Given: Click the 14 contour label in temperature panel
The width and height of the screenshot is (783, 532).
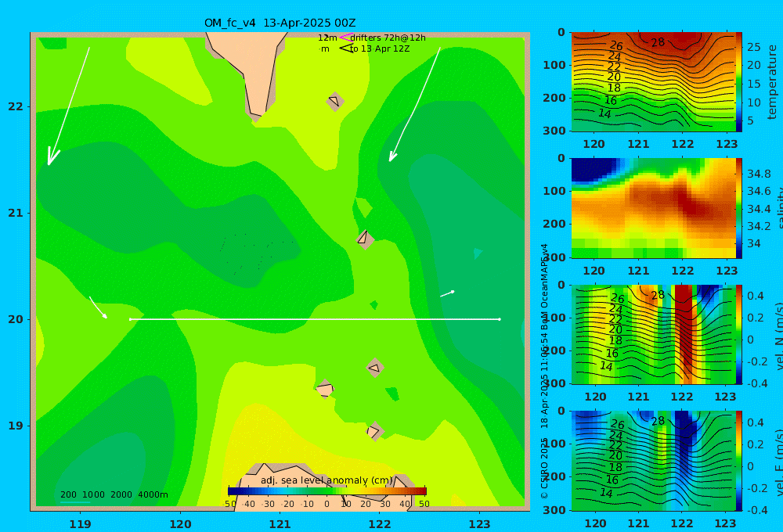Looking at the screenshot, I should pos(604,113).
